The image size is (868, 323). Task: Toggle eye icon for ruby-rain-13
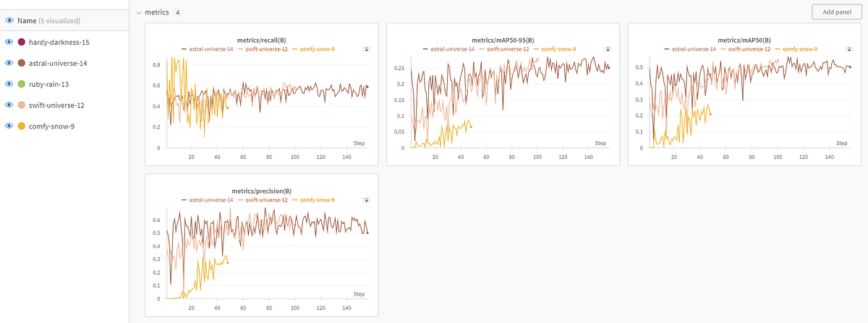[10, 84]
